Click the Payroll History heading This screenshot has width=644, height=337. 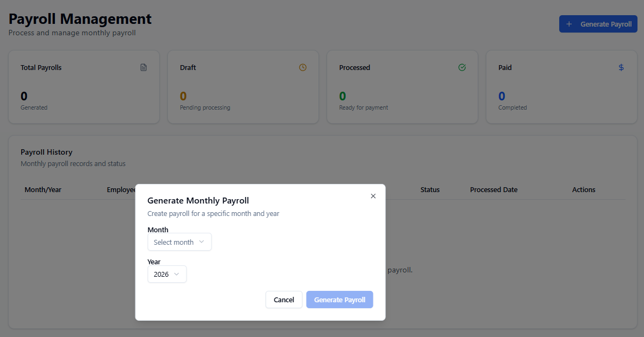coord(46,152)
